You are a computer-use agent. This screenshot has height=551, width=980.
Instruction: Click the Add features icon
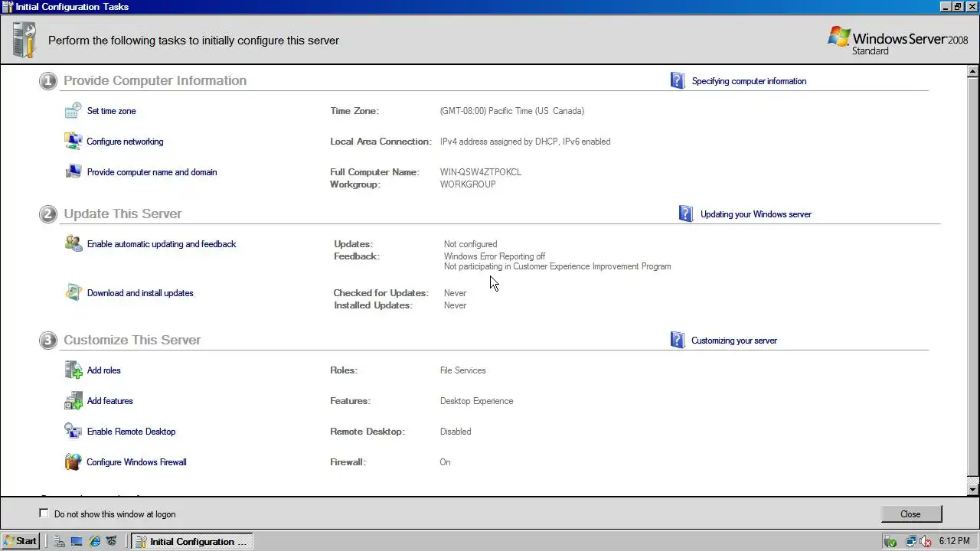pos(73,400)
